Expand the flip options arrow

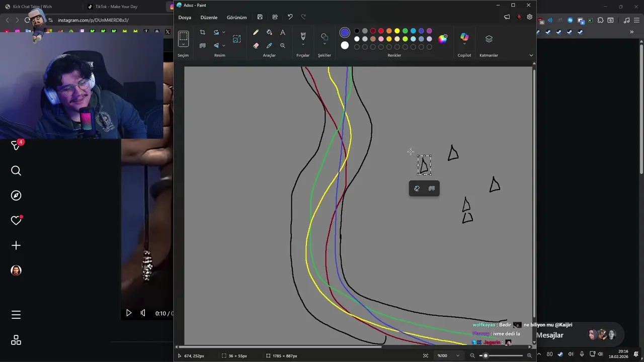pyautogui.click(x=224, y=45)
